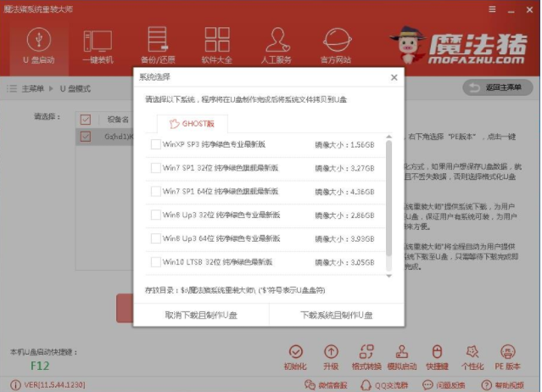Click the 快捷键 mouse icon
Viewport: 542px width, 392px height.
437,352
